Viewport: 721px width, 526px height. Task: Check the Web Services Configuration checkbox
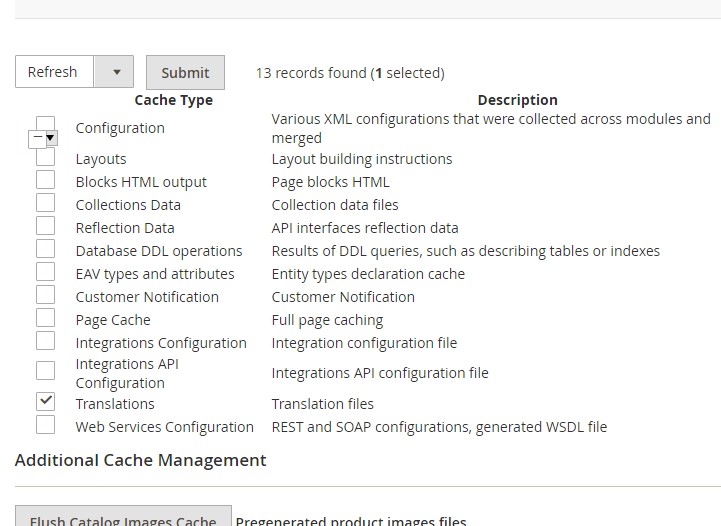coord(45,425)
